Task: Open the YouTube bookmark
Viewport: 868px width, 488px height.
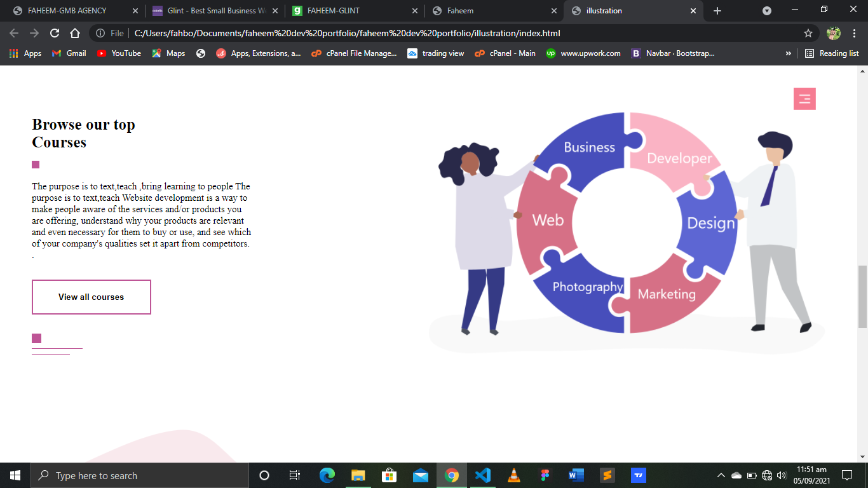Action: (x=119, y=53)
